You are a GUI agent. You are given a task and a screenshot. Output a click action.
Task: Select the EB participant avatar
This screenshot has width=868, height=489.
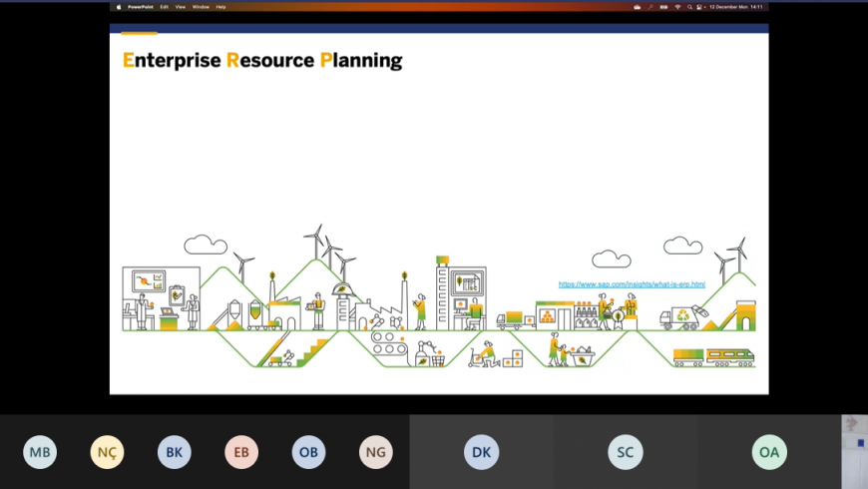[241, 452]
